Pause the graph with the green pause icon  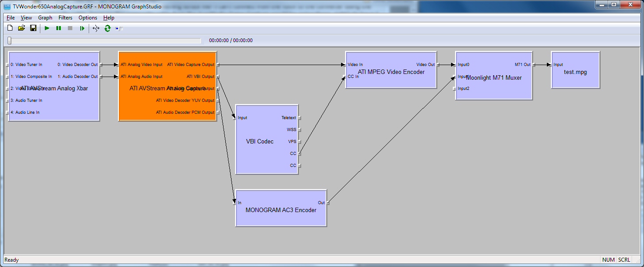click(x=59, y=28)
